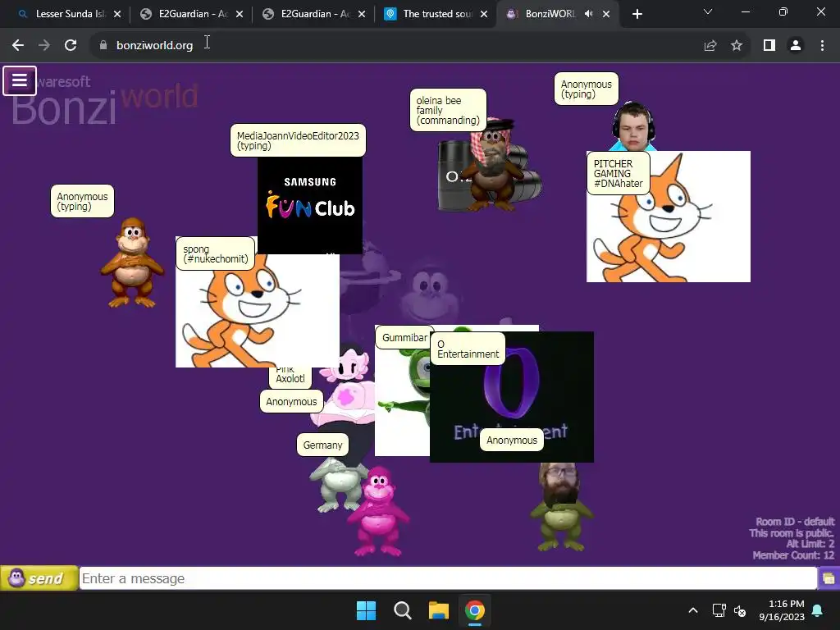Click the bearded green Bonzi character
Viewport: 840px width, 630px height.
tap(561, 507)
